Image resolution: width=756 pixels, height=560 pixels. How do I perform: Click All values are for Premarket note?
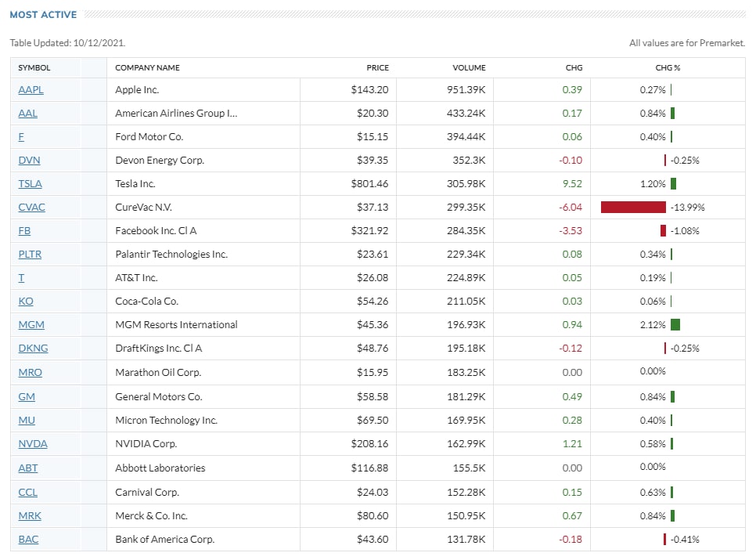(x=687, y=43)
